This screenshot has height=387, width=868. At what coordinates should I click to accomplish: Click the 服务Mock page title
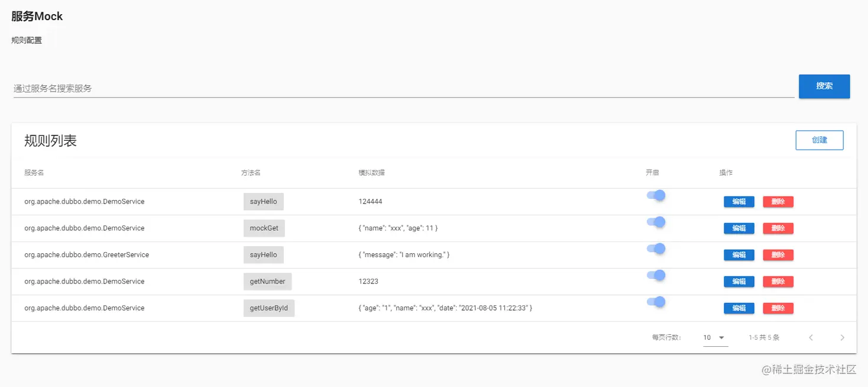pyautogui.click(x=37, y=17)
